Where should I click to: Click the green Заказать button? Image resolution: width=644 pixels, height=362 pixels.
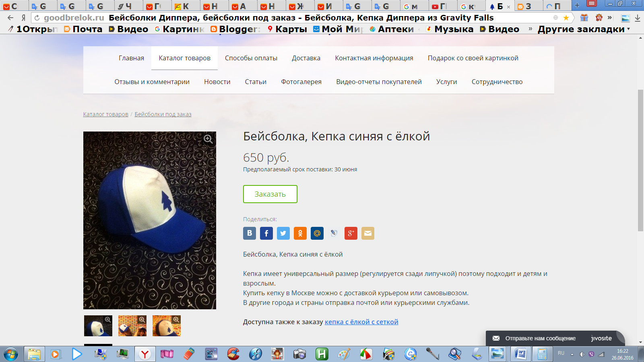(x=270, y=194)
